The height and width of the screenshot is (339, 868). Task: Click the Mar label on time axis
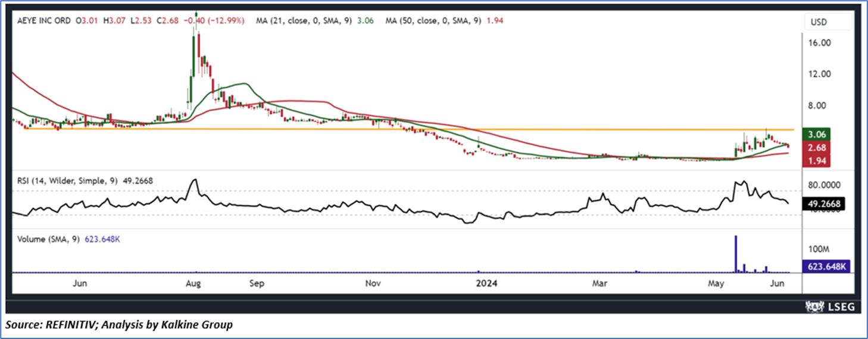[601, 284]
